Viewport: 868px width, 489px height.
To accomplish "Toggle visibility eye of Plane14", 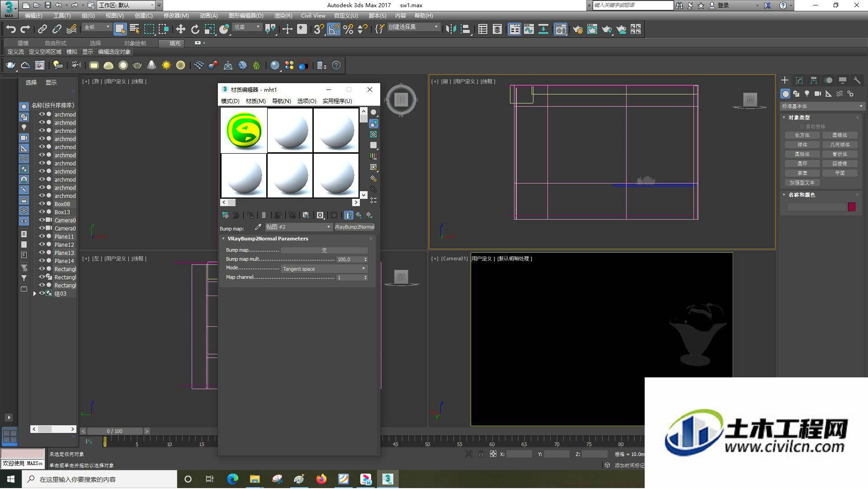I will tap(42, 261).
